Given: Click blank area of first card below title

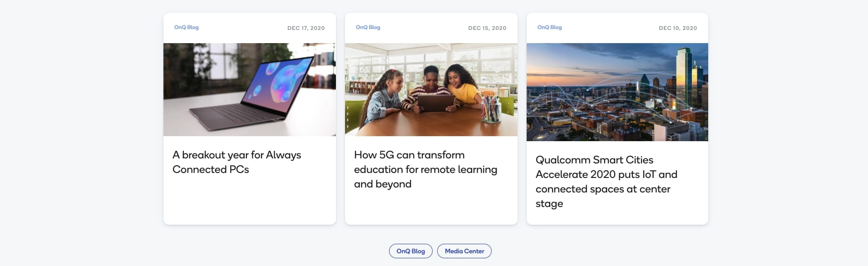Looking at the screenshot, I should coord(250,200).
